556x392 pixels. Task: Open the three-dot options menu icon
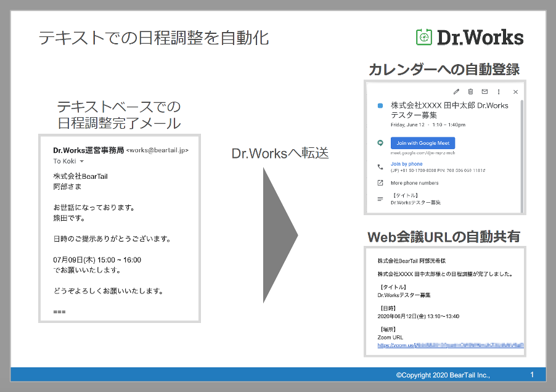[x=499, y=92]
